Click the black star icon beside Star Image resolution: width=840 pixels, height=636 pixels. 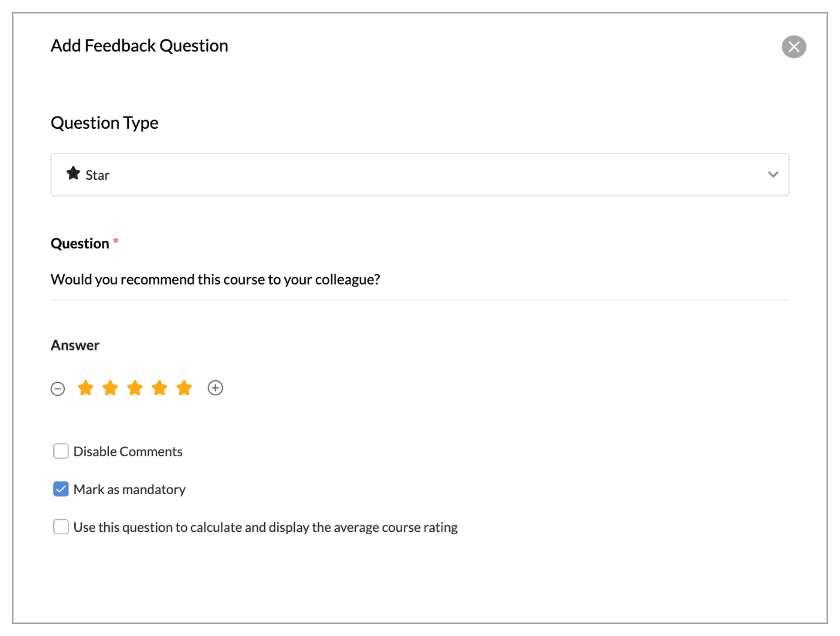tap(73, 174)
